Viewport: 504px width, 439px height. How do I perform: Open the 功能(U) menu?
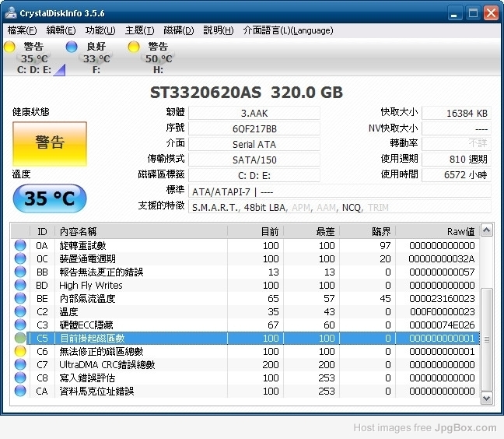[x=100, y=30]
